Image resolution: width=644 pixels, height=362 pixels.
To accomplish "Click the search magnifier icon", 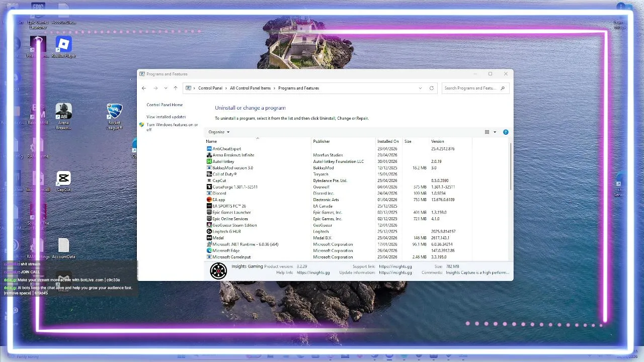I will (x=502, y=88).
